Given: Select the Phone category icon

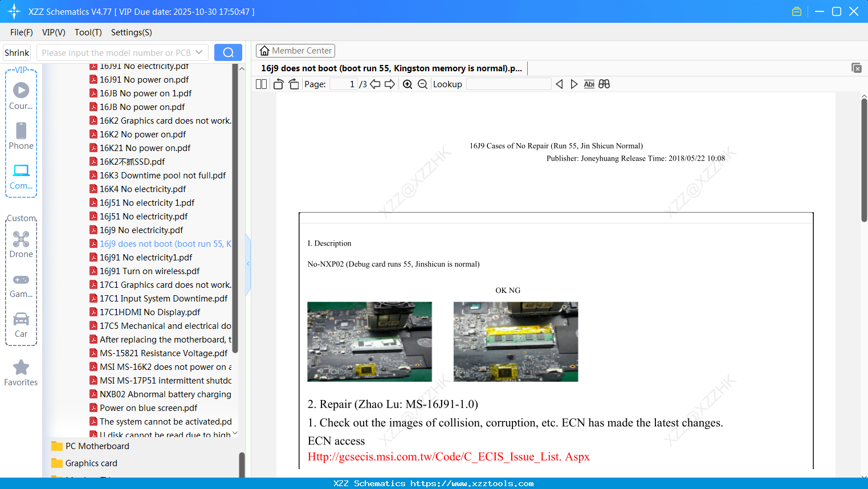Looking at the screenshot, I should [x=21, y=136].
